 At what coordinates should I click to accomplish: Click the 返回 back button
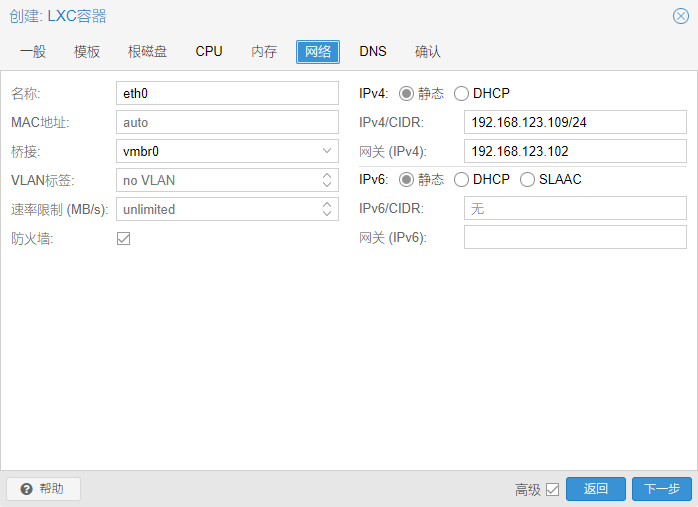pyautogui.click(x=596, y=489)
